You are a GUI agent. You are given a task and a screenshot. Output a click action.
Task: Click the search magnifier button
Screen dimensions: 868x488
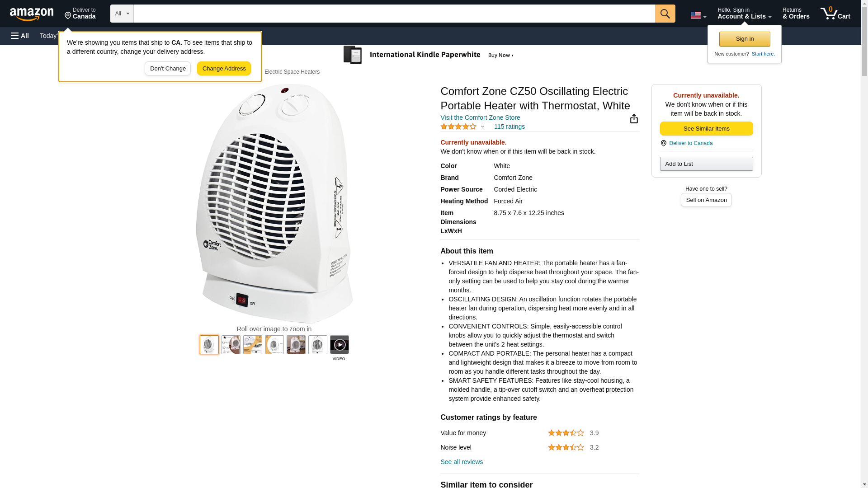click(665, 14)
